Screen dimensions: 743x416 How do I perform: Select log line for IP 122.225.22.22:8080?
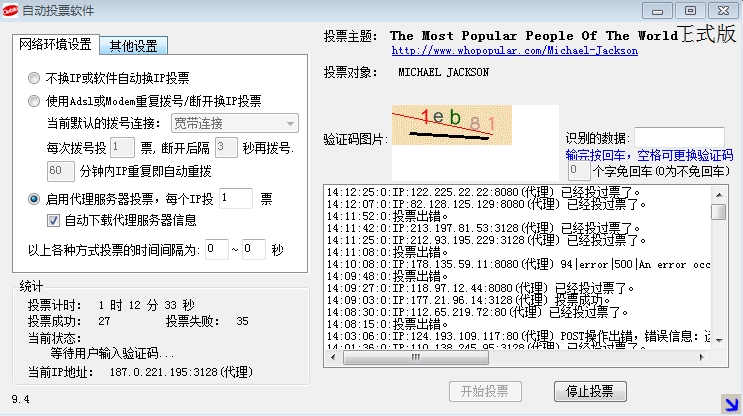click(x=483, y=192)
